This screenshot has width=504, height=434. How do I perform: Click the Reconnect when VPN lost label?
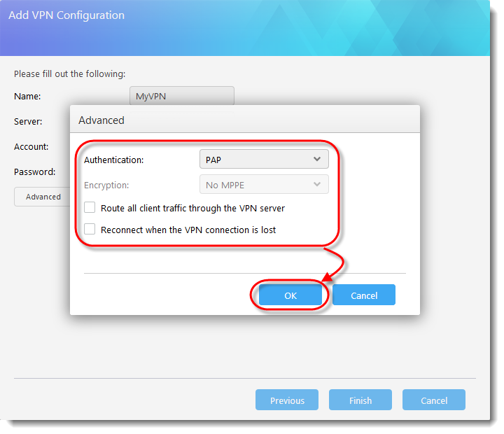[x=188, y=230]
